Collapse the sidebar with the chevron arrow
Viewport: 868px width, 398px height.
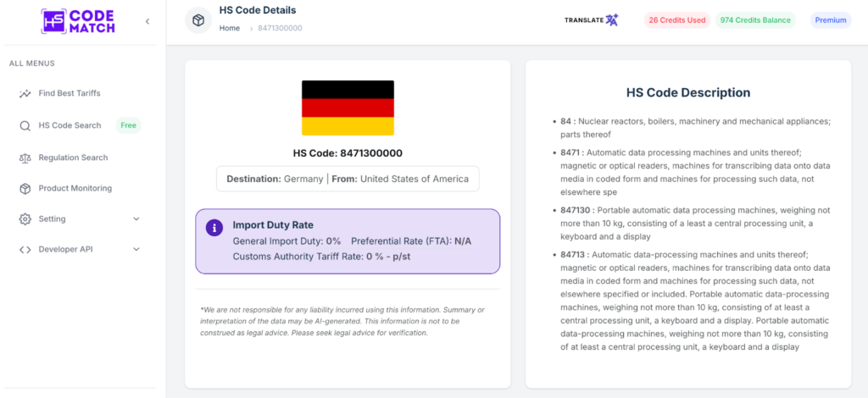[147, 21]
